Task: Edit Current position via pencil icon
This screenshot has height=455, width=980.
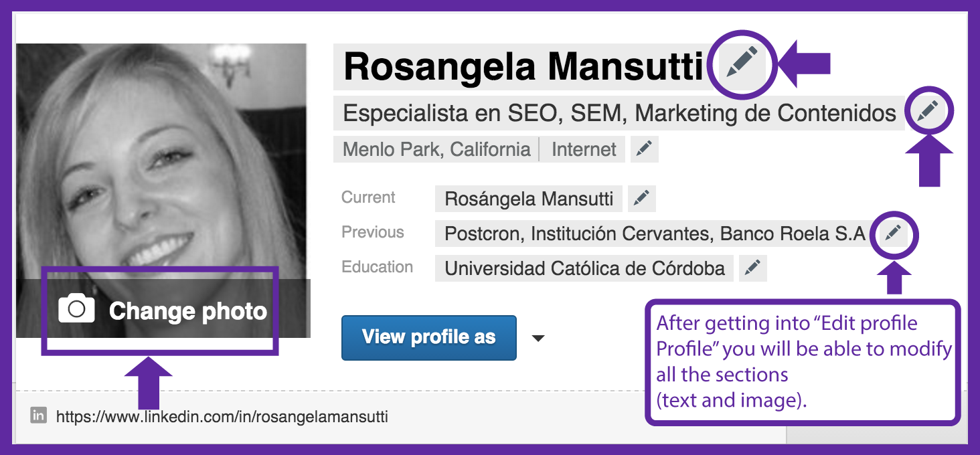Action: (641, 199)
